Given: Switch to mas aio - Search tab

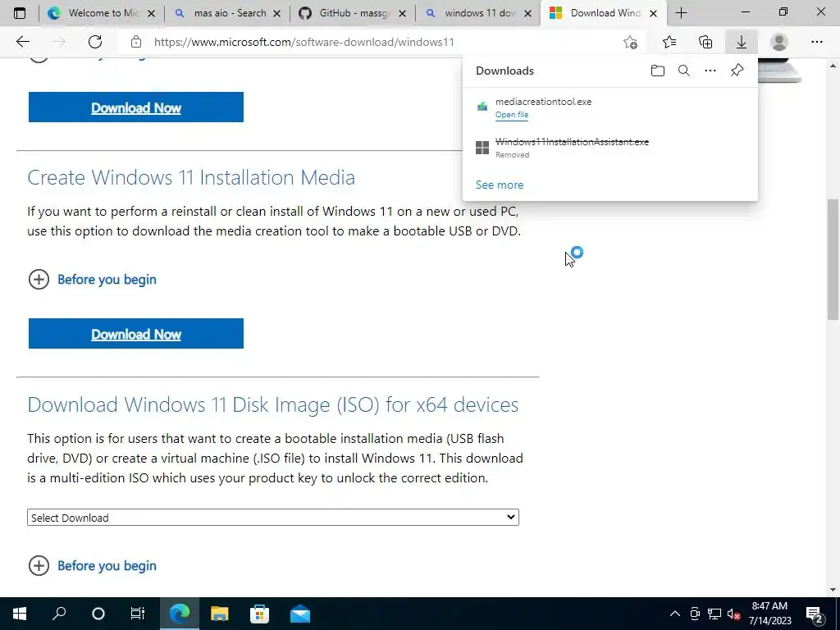Looking at the screenshot, I should [228, 13].
